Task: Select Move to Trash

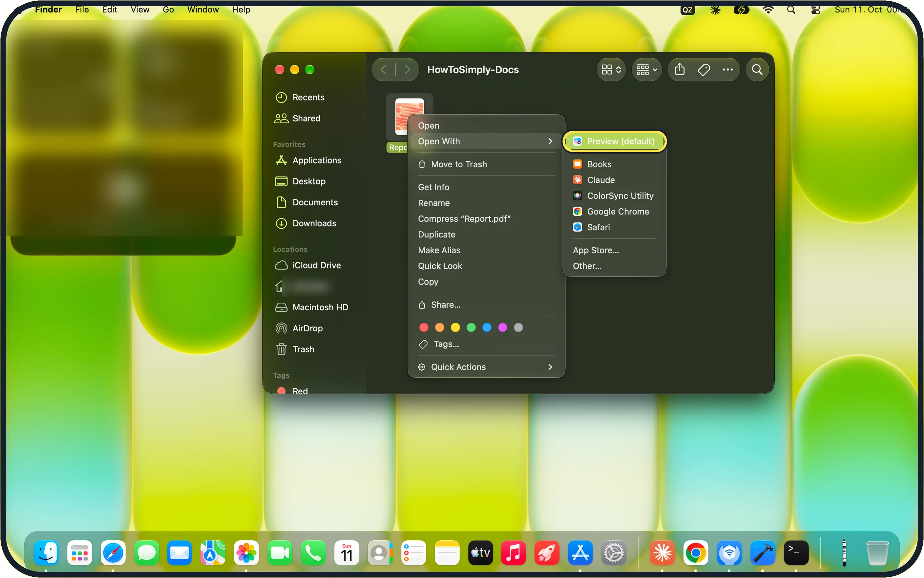Action: pyautogui.click(x=486, y=164)
